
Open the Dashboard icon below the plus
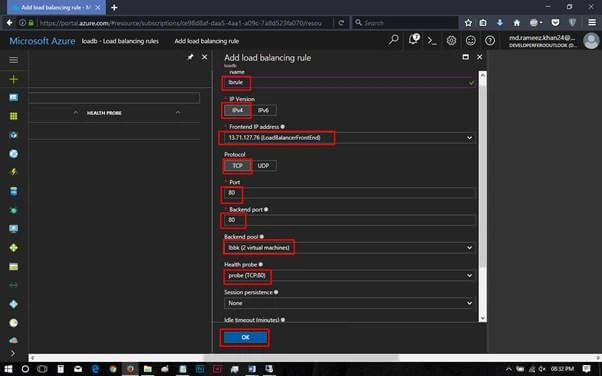13,98
